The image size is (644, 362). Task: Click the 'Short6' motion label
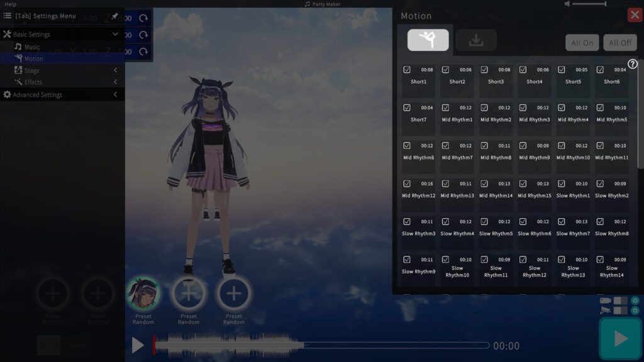pos(611,82)
